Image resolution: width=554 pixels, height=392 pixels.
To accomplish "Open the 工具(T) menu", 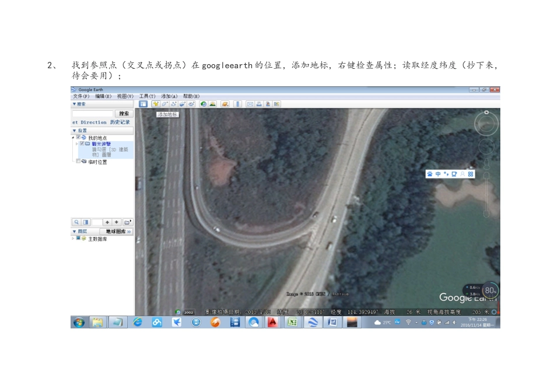I will [x=147, y=96].
